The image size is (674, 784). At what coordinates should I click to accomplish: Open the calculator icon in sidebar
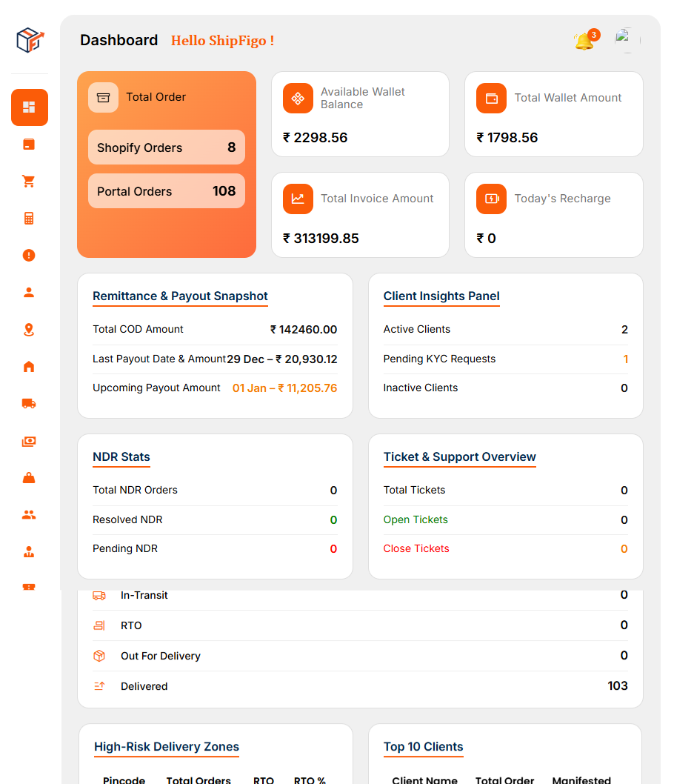click(x=29, y=218)
